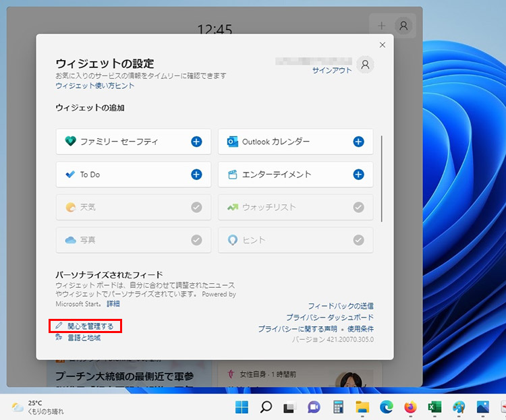The height and width of the screenshot is (420, 506).
Task: Add the エンターテイメント widget with plus button
Action: point(358,175)
